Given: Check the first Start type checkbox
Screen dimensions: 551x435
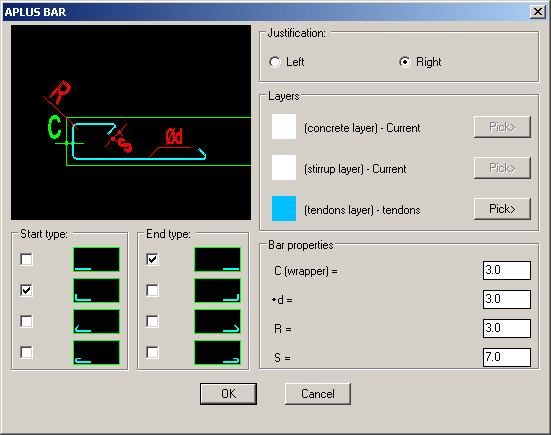Looking at the screenshot, I should (26, 259).
